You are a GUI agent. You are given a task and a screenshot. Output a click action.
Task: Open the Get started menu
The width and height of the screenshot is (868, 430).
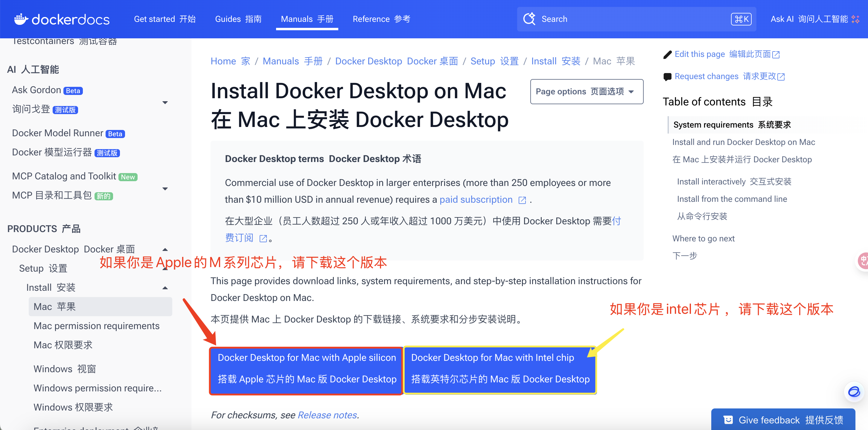tap(165, 19)
